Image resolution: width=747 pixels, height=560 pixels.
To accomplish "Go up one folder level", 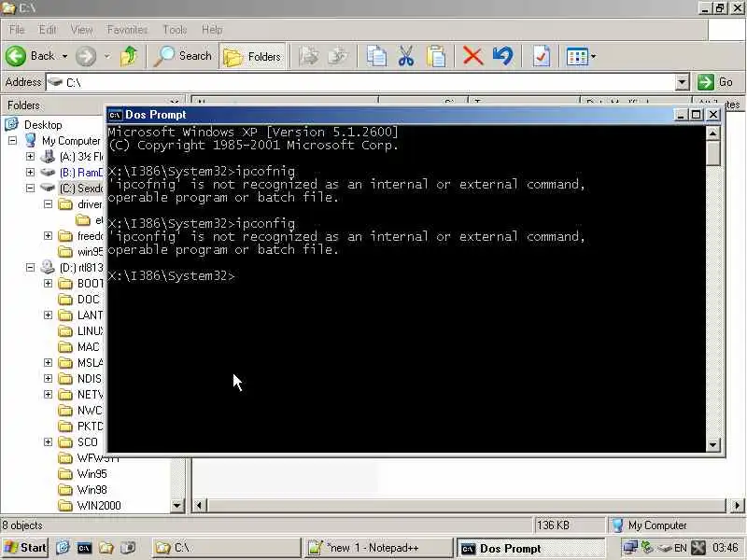I will [129, 56].
